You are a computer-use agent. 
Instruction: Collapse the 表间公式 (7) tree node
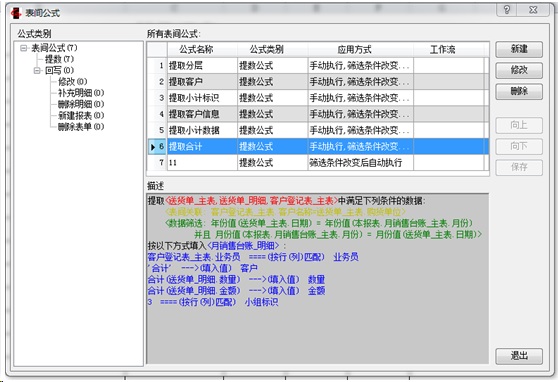click(23, 48)
